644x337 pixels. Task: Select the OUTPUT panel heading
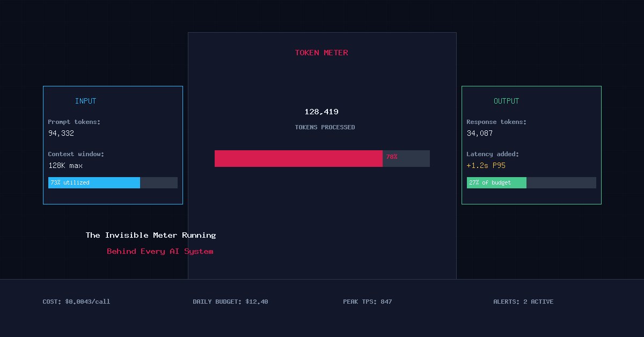(506, 101)
